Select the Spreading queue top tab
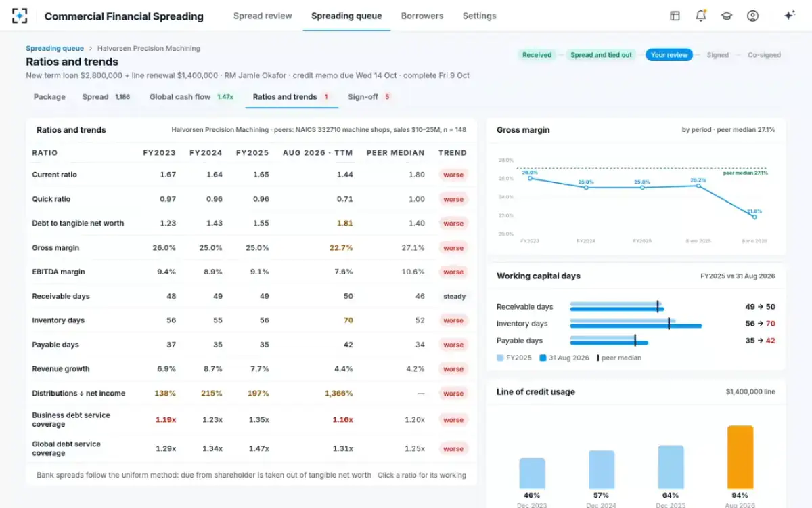Screen dimensions: 812x508 [346, 16]
